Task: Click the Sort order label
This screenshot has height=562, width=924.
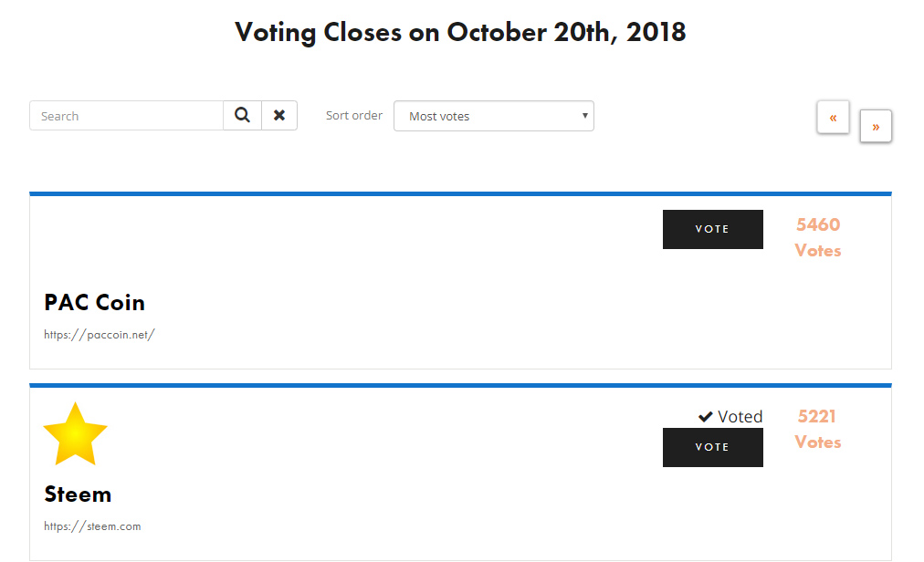Action: [x=354, y=116]
